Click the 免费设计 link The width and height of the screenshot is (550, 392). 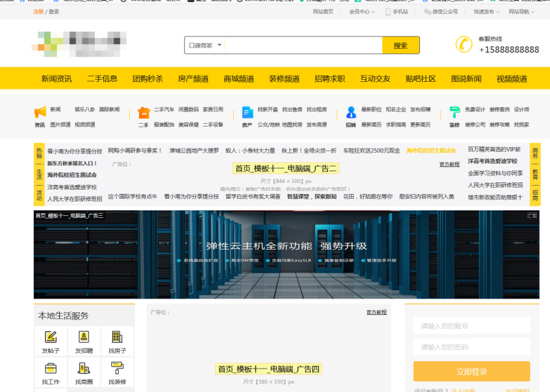point(475,109)
